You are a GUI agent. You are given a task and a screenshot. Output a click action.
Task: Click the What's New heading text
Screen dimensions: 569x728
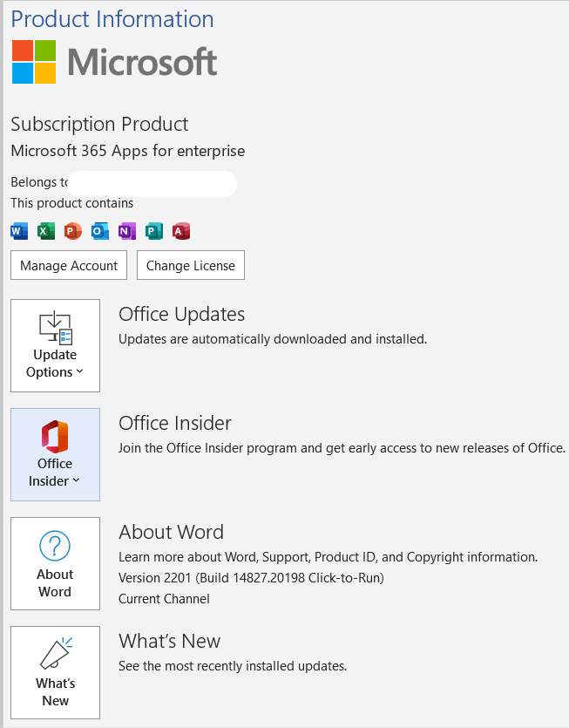click(169, 641)
